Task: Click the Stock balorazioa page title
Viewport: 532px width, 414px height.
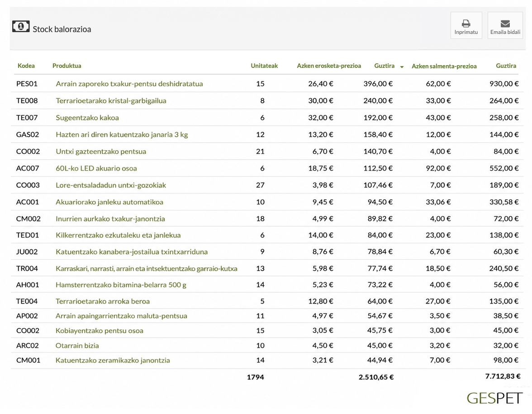Action: pos(62,29)
